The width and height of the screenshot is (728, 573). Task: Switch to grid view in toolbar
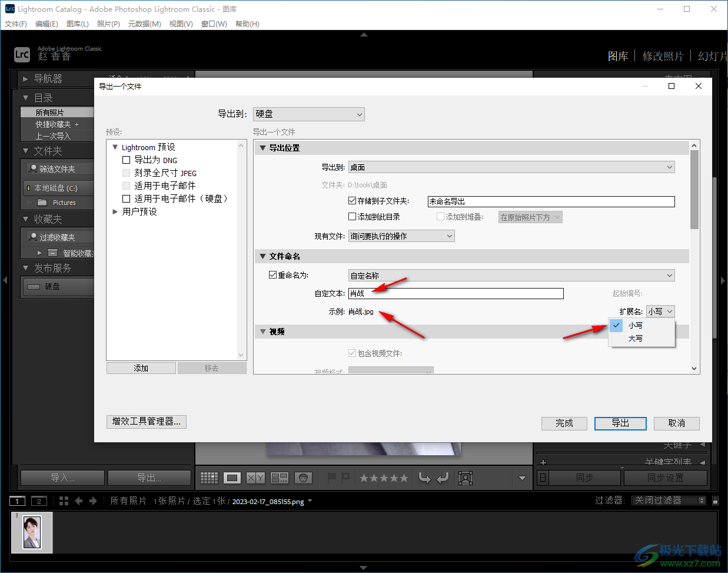(209, 478)
